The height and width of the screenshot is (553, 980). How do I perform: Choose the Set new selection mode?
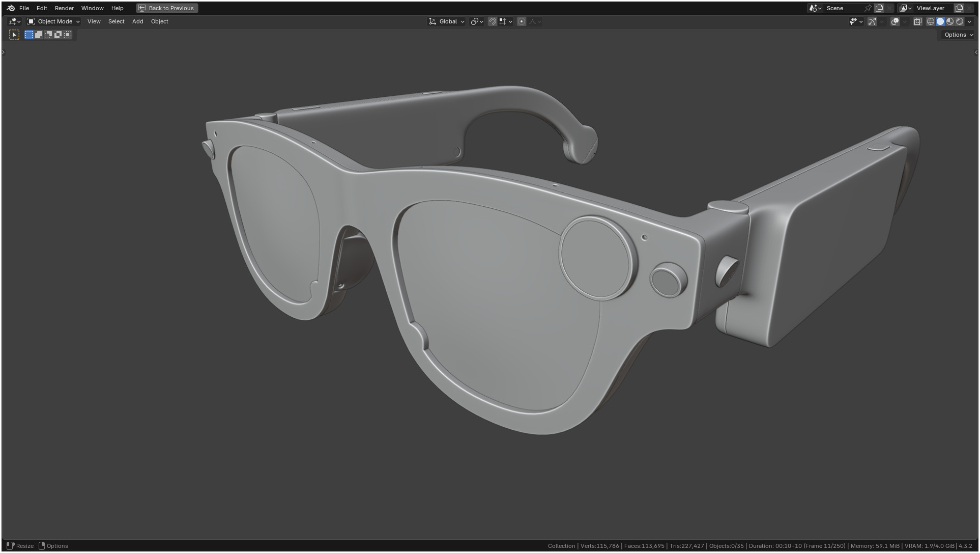pos(29,35)
